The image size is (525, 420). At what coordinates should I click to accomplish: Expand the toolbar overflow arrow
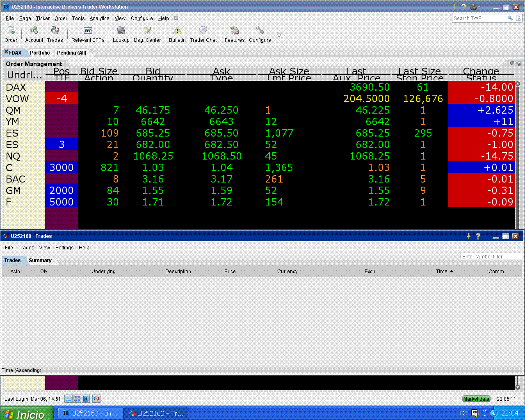tap(279, 35)
